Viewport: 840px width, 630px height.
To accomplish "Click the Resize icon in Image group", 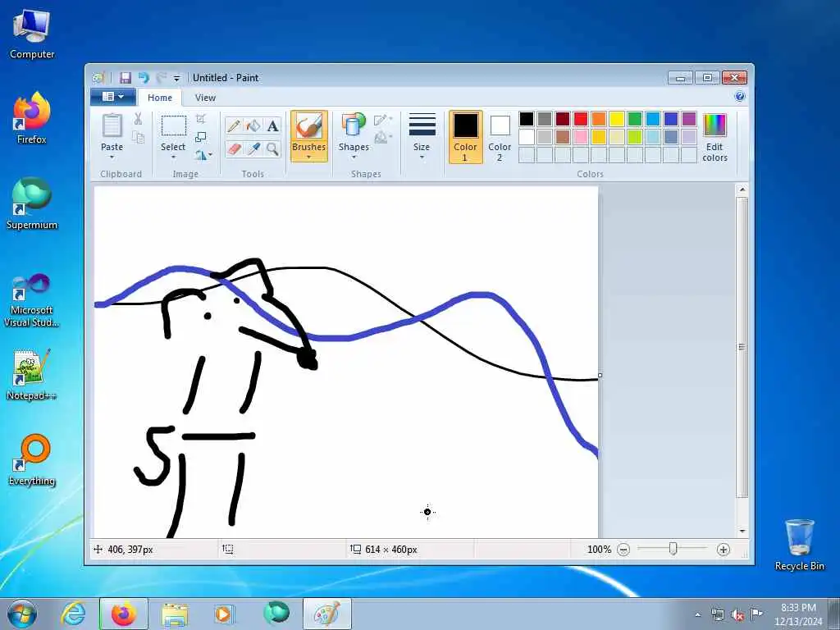I will 201,137.
